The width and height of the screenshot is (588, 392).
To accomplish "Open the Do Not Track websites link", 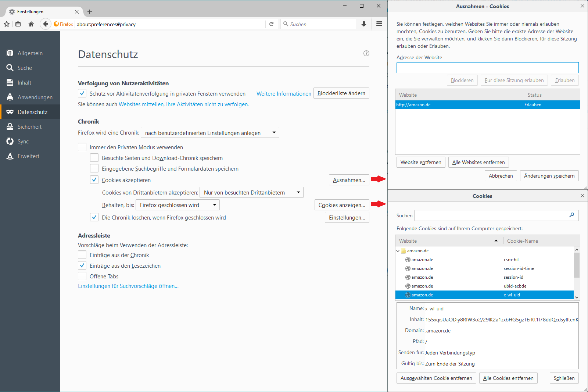I will (183, 104).
